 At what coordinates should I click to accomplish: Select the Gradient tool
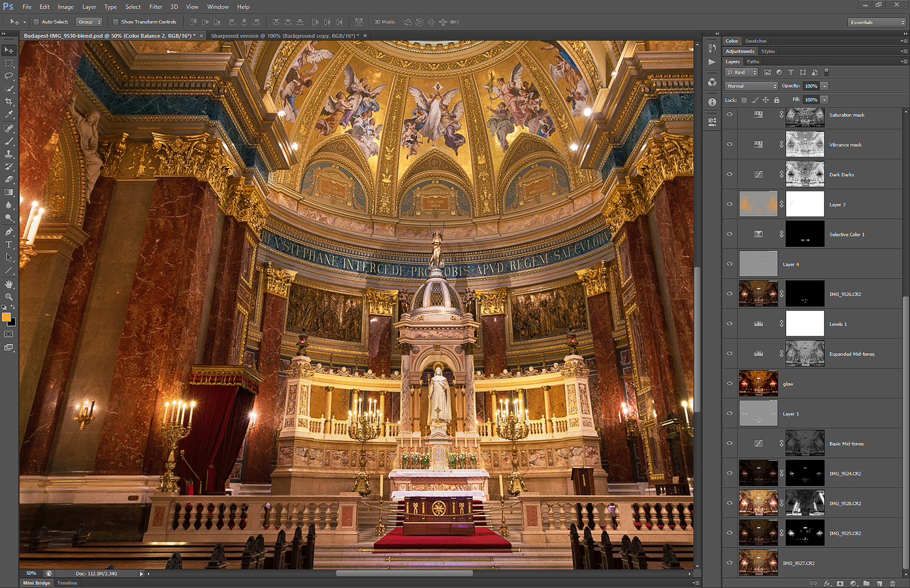tap(8, 193)
